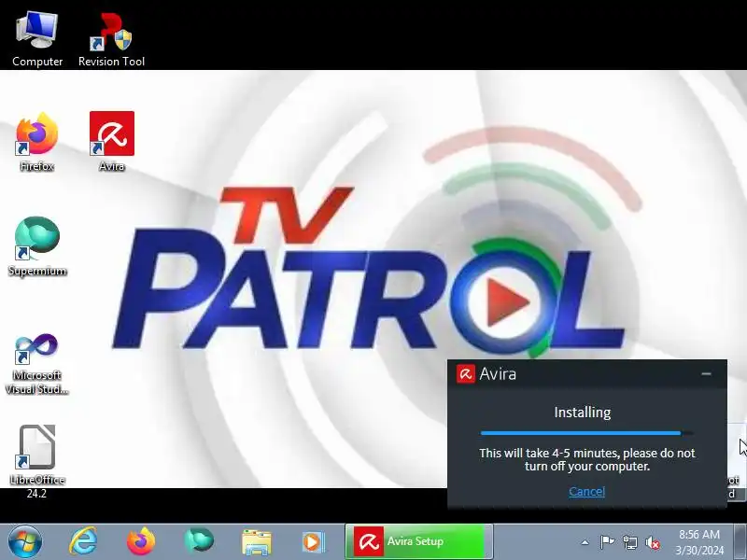Image resolution: width=747 pixels, height=560 pixels.
Task: Click the Show desktop button
Action: 740,541
